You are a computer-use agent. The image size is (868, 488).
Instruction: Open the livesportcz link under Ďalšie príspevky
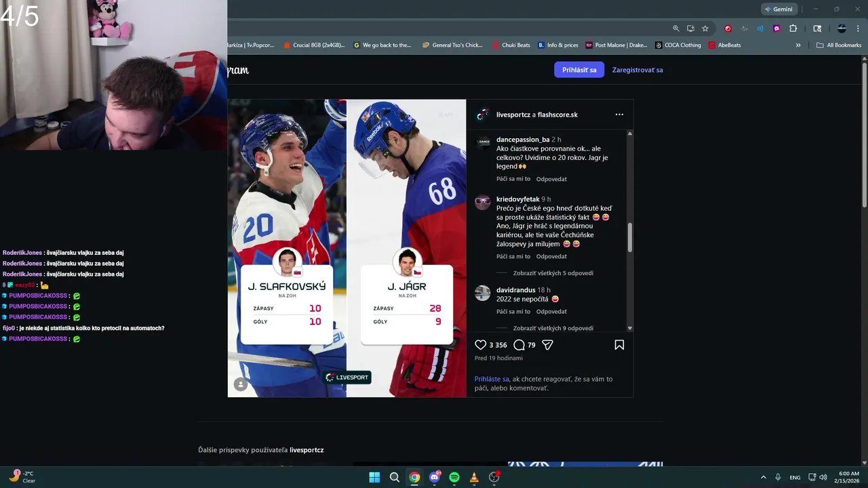click(307, 450)
